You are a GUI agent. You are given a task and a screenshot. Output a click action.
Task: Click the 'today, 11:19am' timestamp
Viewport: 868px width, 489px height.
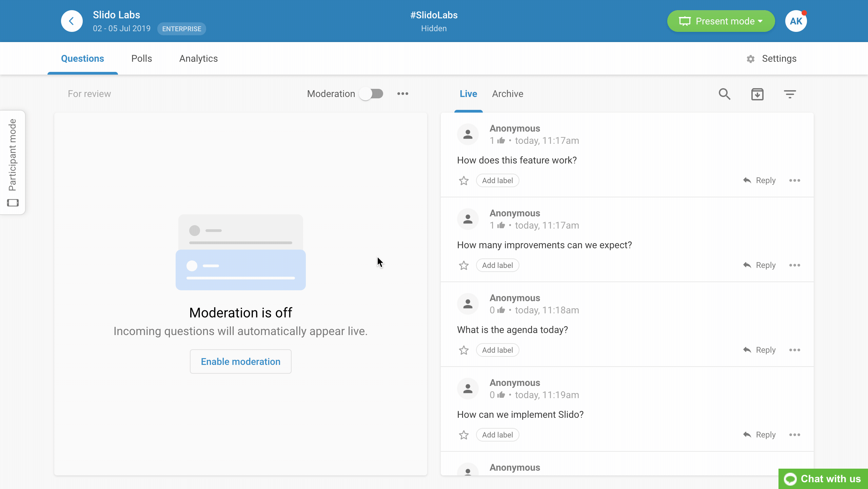(547, 395)
